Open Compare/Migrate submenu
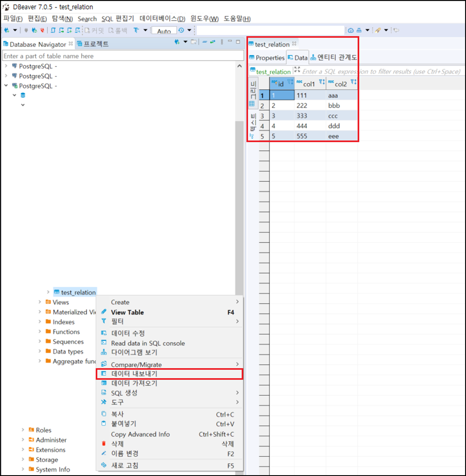 pos(170,364)
